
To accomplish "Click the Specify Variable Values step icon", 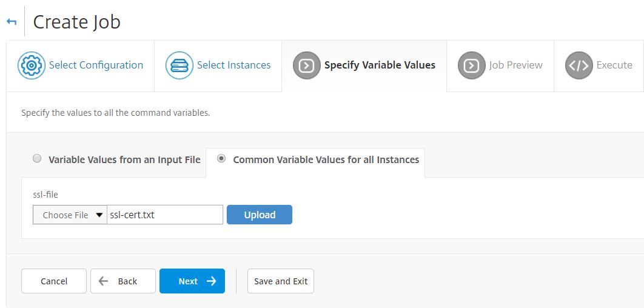I will [306, 65].
